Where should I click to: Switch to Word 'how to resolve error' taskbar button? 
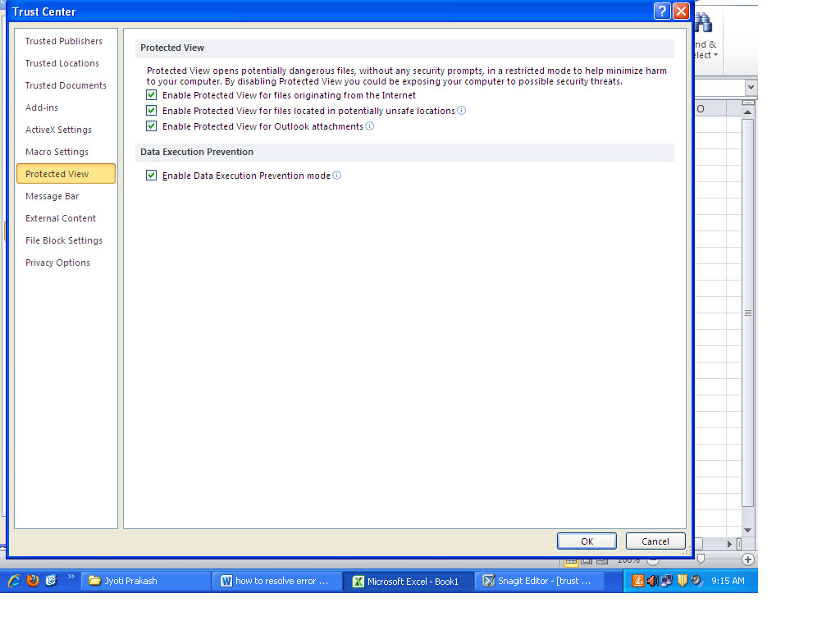pyautogui.click(x=277, y=581)
